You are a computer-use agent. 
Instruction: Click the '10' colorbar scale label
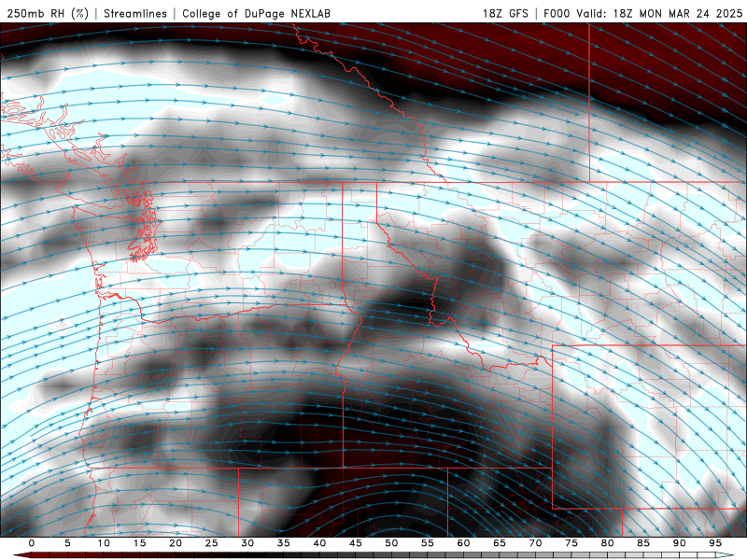click(x=104, y=543)
